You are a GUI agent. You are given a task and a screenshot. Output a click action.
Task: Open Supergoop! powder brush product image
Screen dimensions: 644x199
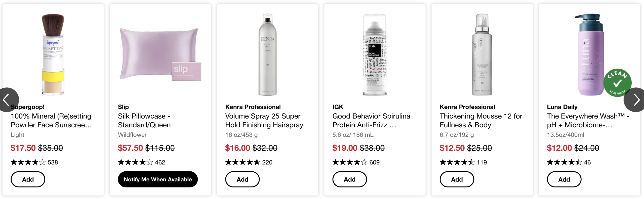53,55
